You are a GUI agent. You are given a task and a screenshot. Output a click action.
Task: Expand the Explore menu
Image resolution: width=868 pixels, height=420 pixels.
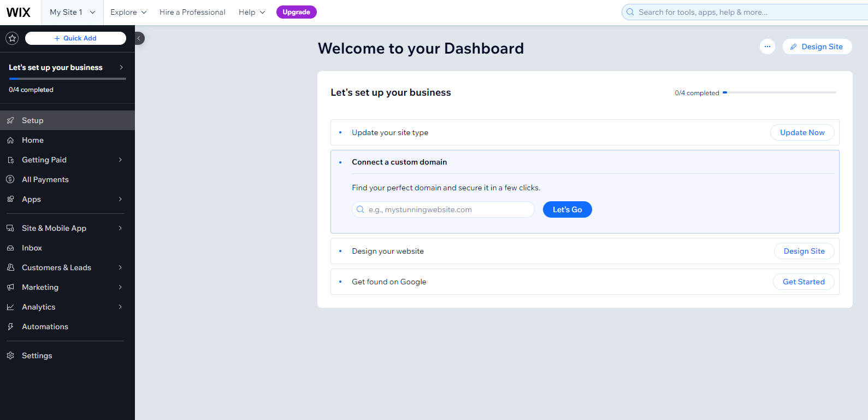tap(128, 12)
